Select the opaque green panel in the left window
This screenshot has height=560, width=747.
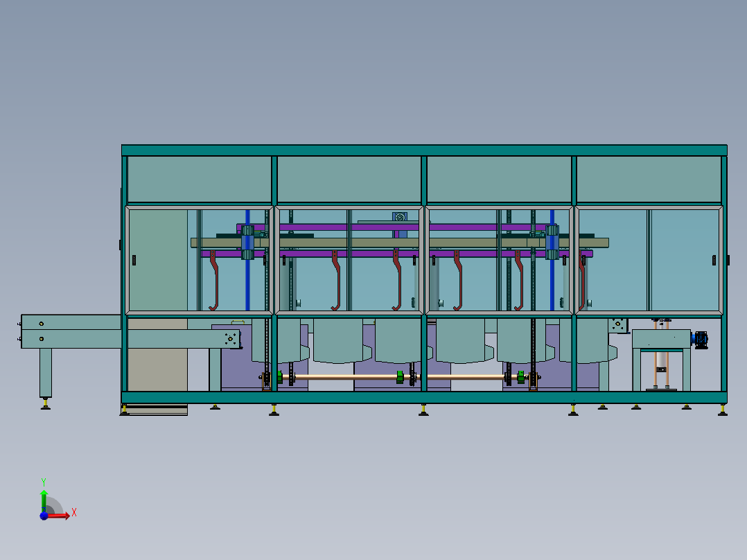(x=158, y=260)
